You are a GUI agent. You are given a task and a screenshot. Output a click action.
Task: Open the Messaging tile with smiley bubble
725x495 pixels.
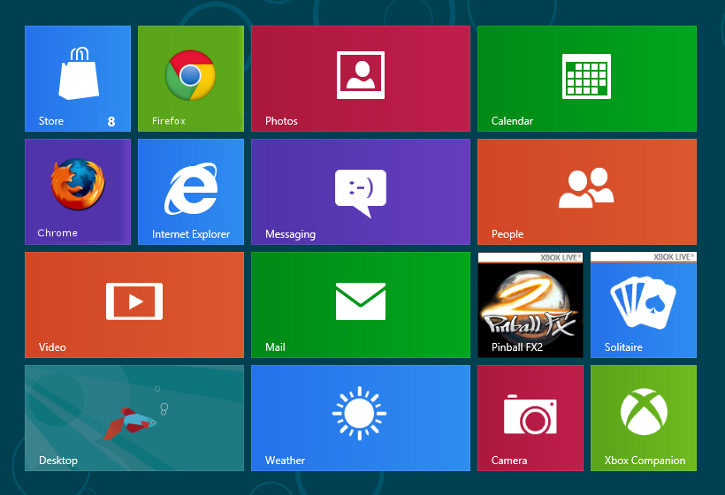point(361,192)
